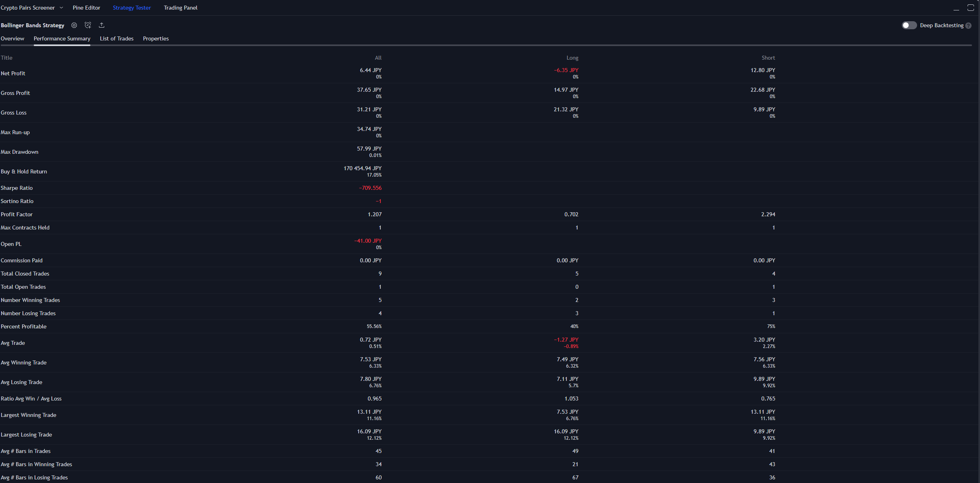Click the Crypto Pairs Screener label
The width and height of the screenshot is (980, 483).
(x=28, y=8)
